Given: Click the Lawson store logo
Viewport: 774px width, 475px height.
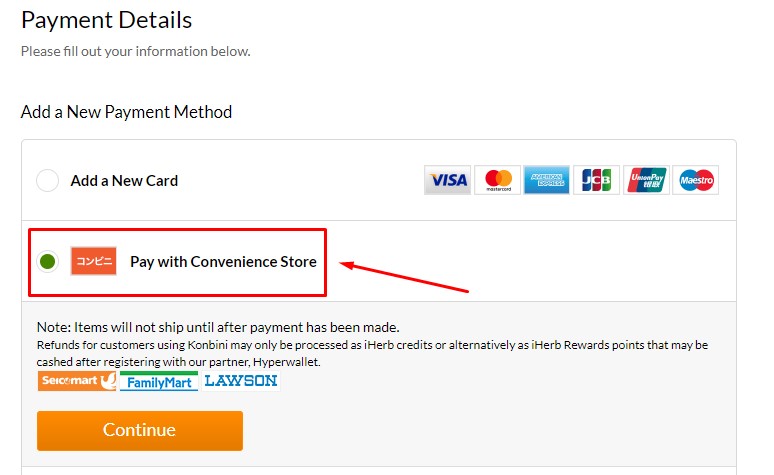Looking at the screenshot, I should point(241,381).
